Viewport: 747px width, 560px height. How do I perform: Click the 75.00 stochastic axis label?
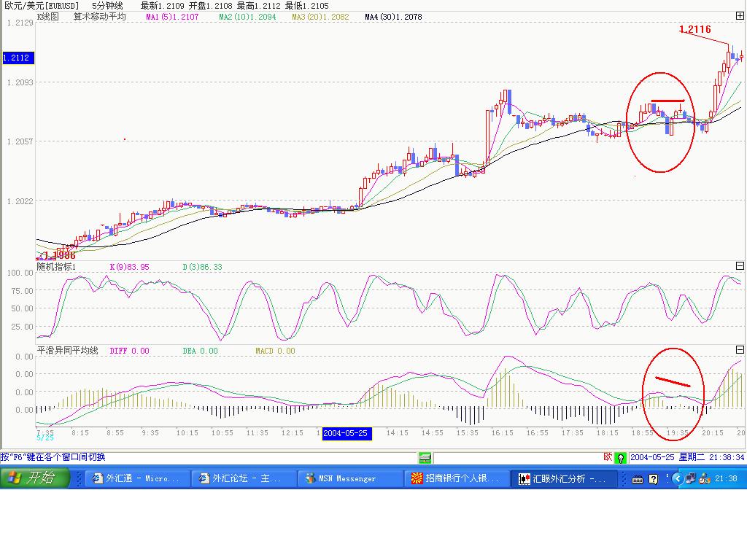pos(22,291)
